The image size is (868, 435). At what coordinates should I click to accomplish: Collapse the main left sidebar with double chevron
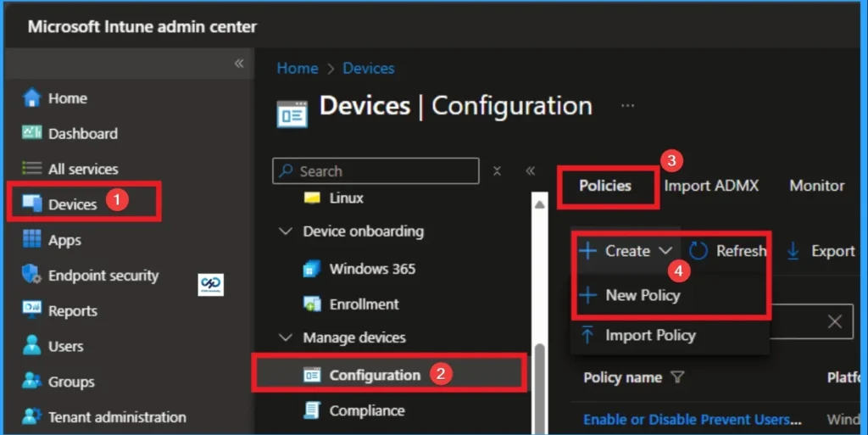coord(239,63)
